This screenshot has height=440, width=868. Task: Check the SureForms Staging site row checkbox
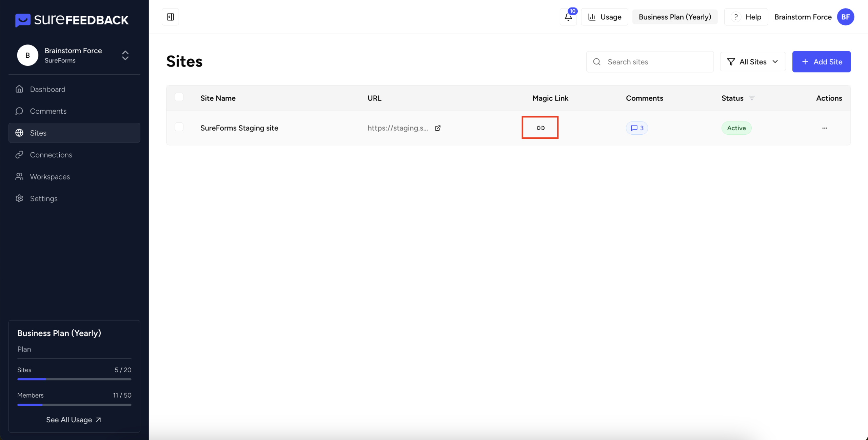(179, 127)
